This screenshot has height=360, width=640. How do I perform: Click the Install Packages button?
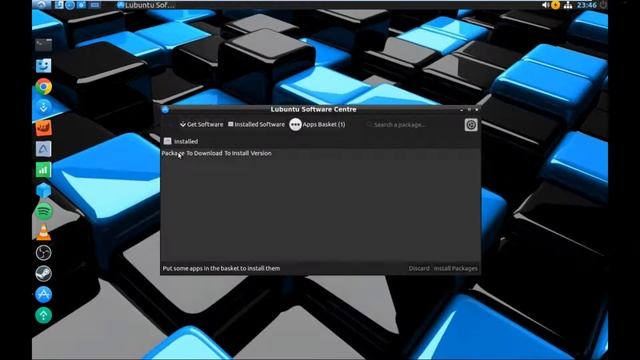tap(455, 268)
